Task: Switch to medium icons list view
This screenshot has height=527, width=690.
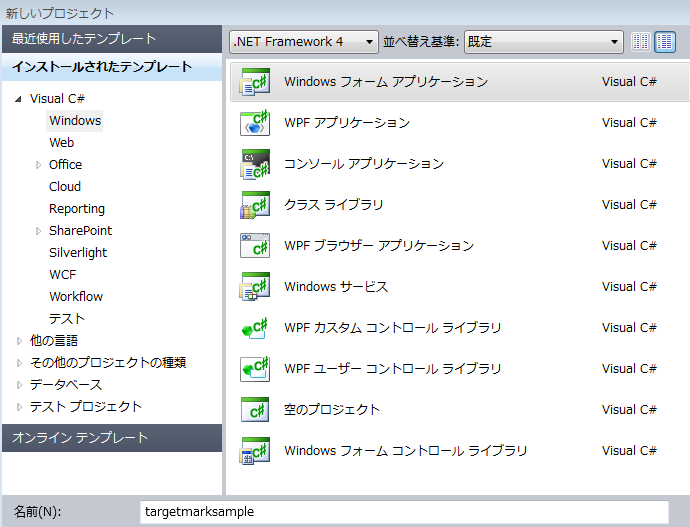Action: tap(665, 42)
